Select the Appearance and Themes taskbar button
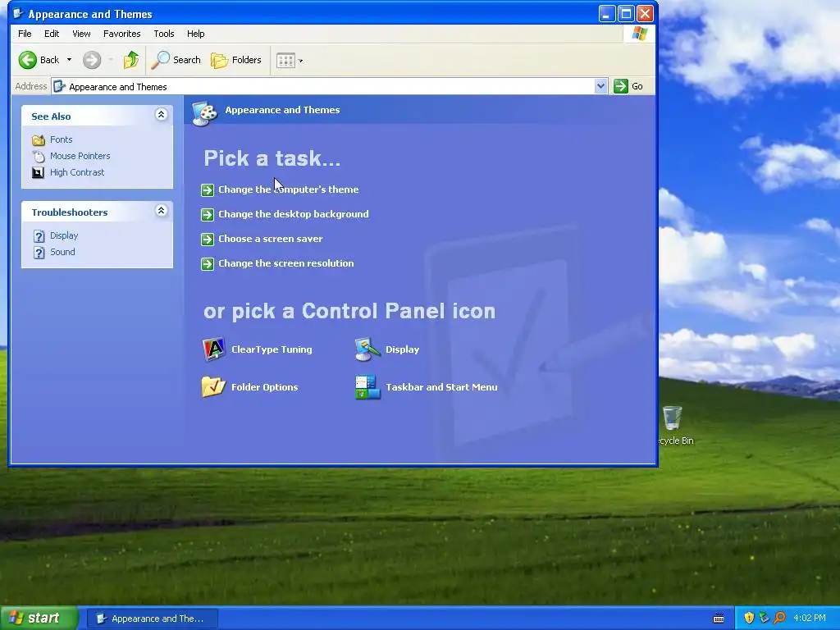The width and height of the screenshot is (840, 630). click(x=152, y=619)
